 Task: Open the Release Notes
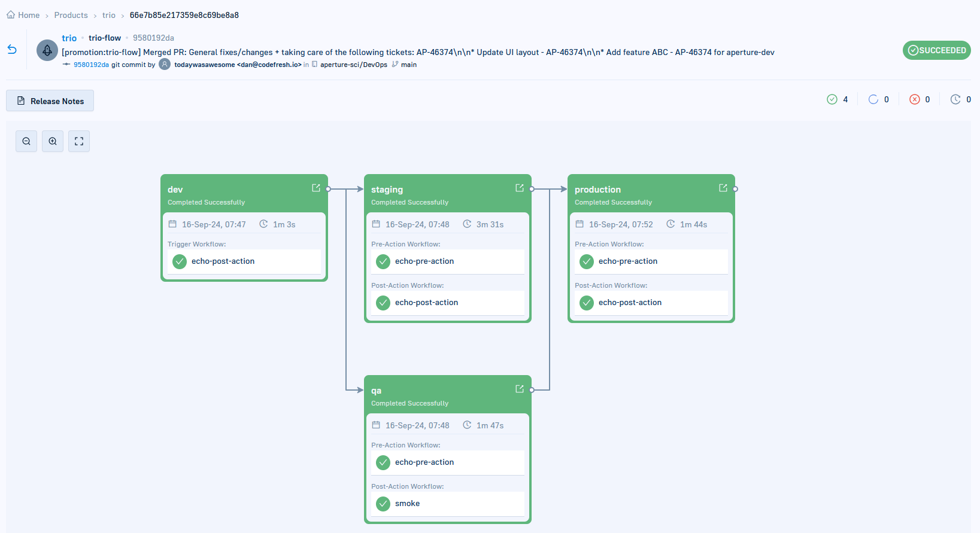(50, 100)
